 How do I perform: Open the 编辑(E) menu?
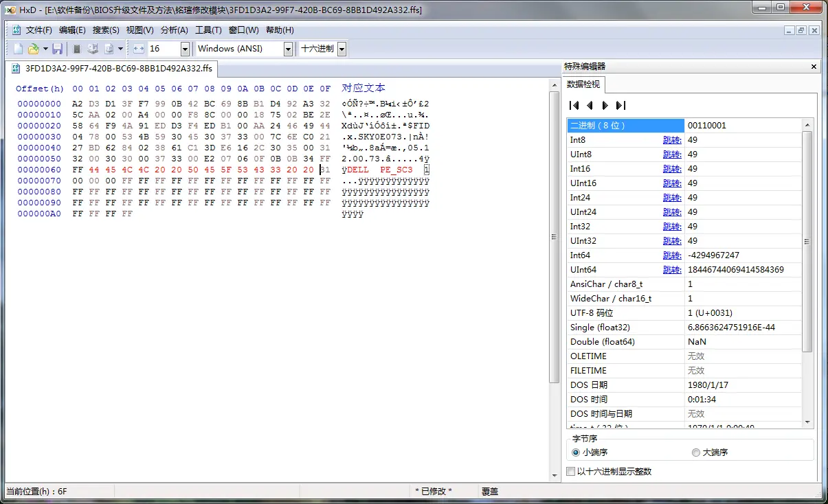(x=72, y=30)
